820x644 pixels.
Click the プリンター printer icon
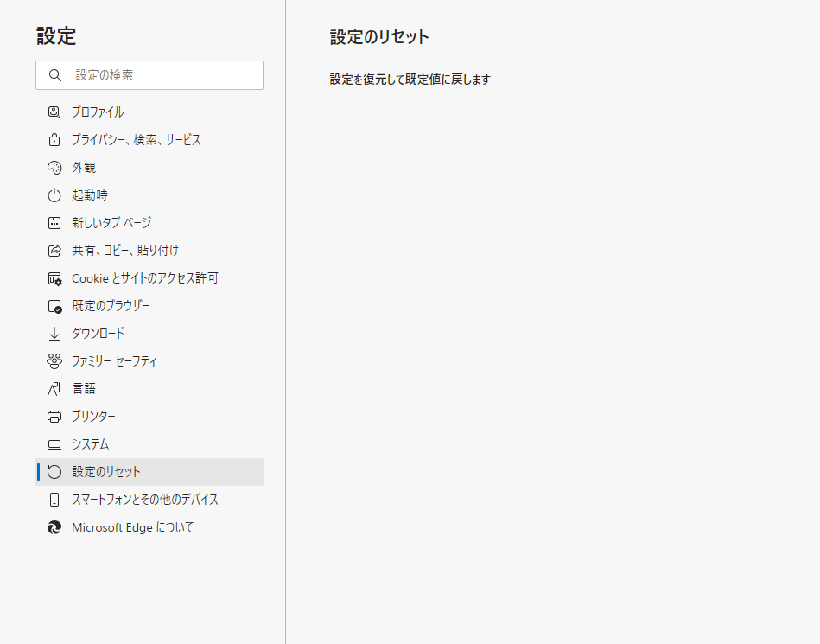pos(54,416)
